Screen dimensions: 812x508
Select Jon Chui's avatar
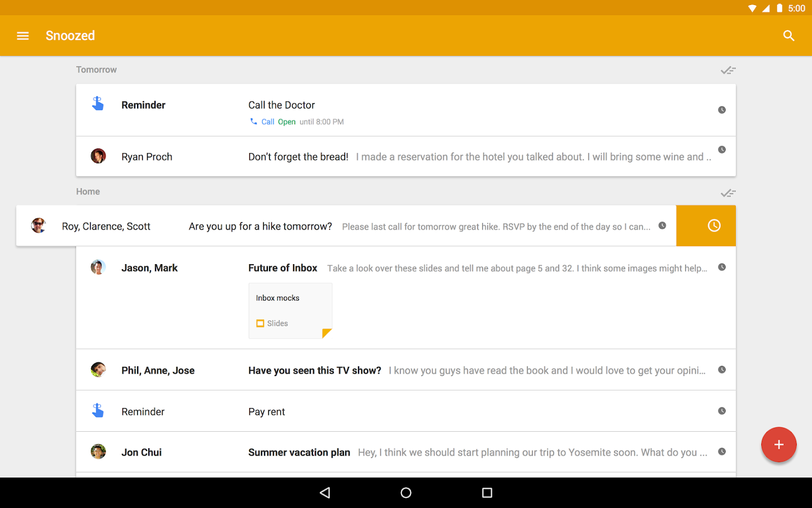click(98, 452)
